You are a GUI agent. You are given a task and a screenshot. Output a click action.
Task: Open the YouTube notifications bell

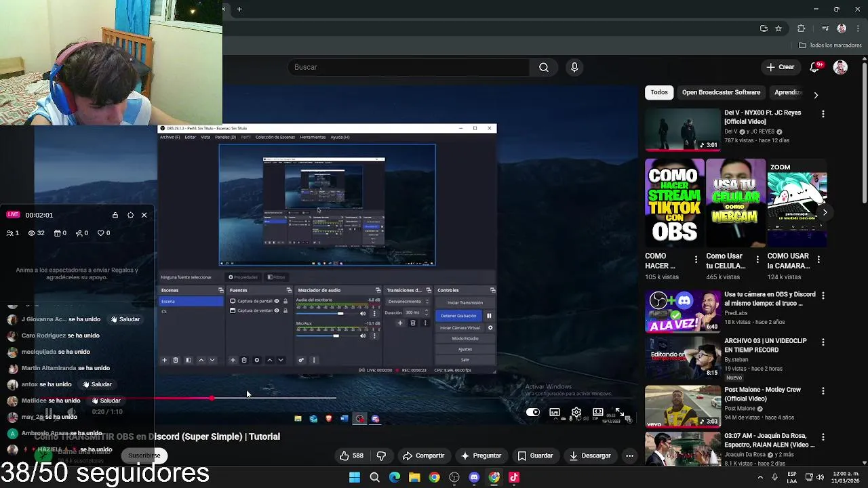[x=816, y=67]
